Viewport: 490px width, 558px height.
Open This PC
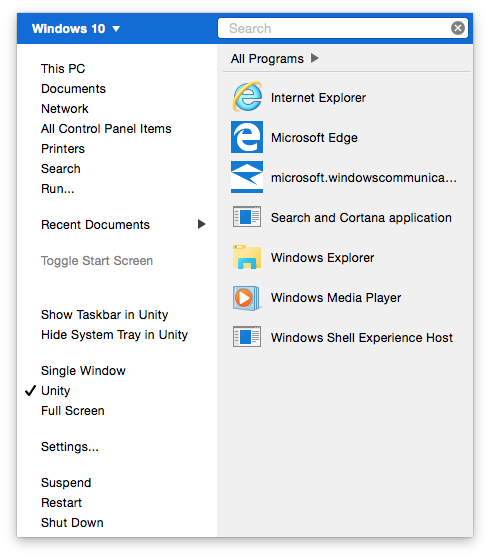pos(63,68)
